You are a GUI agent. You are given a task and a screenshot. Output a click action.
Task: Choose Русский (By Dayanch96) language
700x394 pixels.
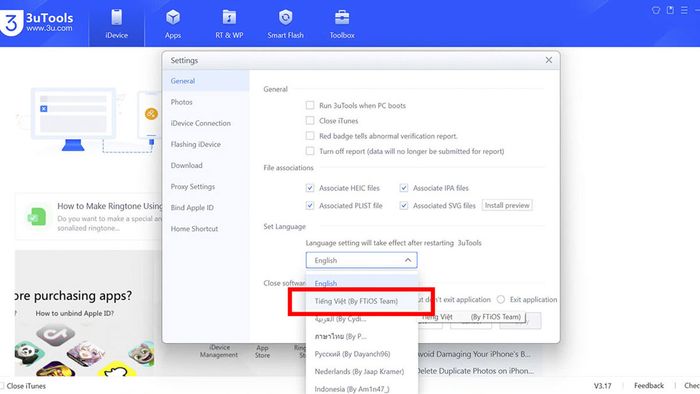click(x=362, y=354)
